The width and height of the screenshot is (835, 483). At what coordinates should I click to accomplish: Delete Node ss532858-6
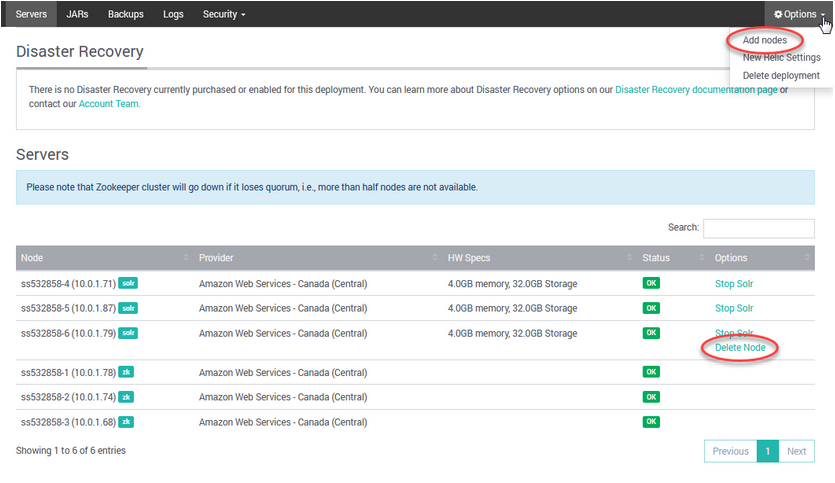pyautogui.click(x=740, y=348)
